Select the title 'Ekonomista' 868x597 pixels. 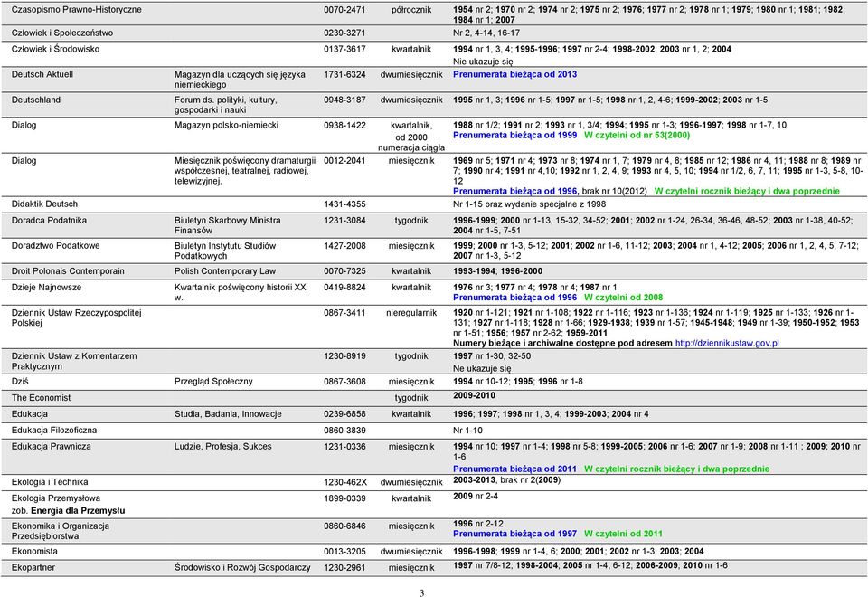point(34,552)
